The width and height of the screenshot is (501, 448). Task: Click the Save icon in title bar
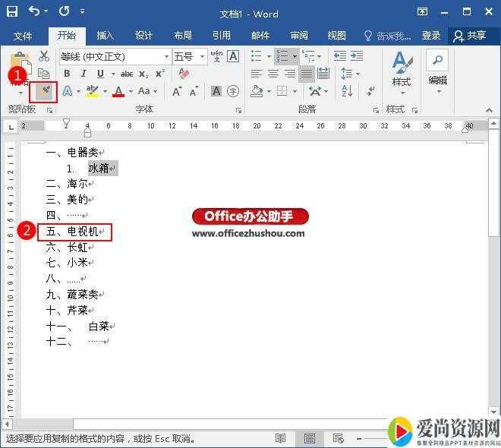[12, 12]
